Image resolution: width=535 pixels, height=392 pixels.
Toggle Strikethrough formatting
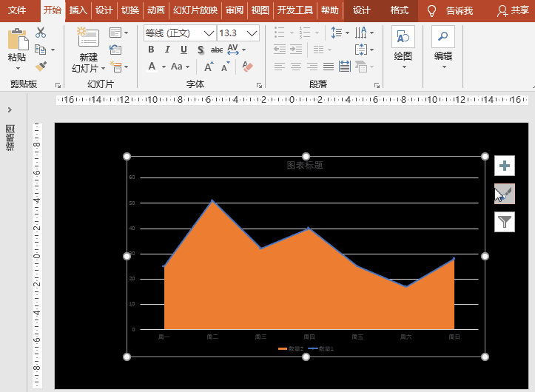(x=216, y=50)
